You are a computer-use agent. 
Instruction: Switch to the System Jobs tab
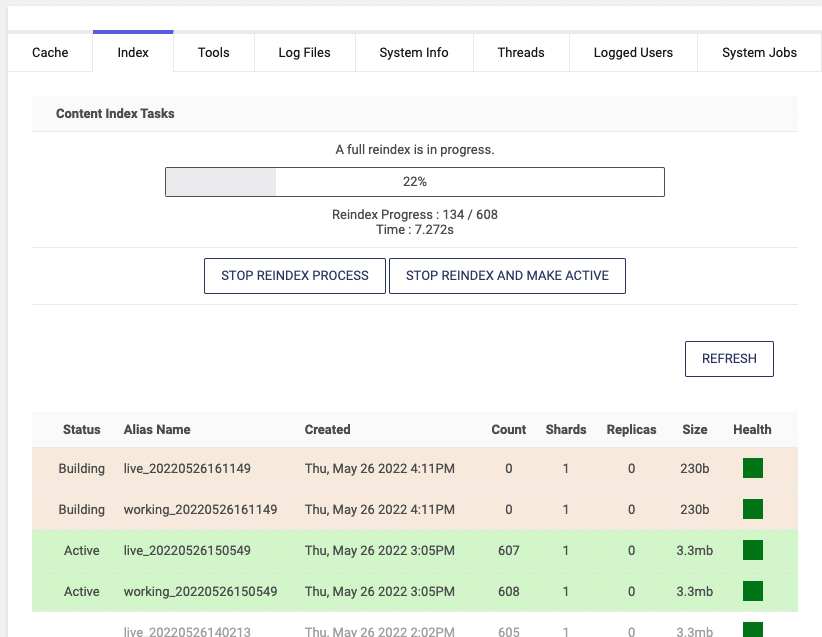coord(759,52)
